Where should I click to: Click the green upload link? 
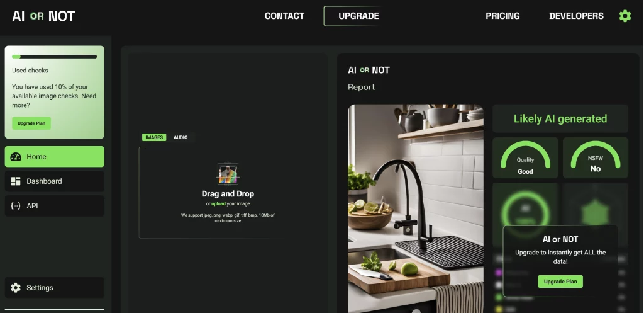click(218, 203)
